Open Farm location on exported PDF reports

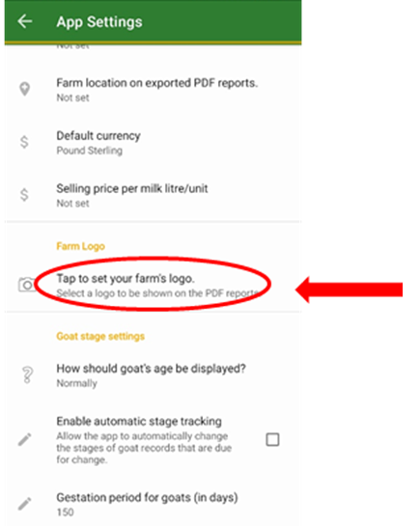point(153,90)
